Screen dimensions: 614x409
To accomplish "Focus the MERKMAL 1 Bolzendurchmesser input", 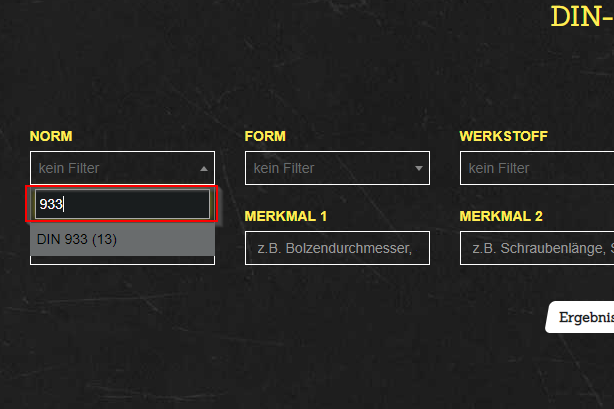I will point(337,248).
